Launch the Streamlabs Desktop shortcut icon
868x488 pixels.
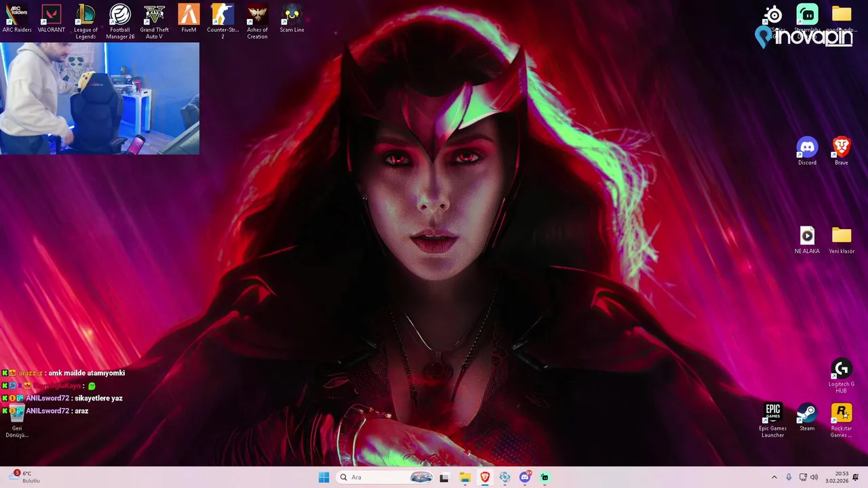click(807, 15)
